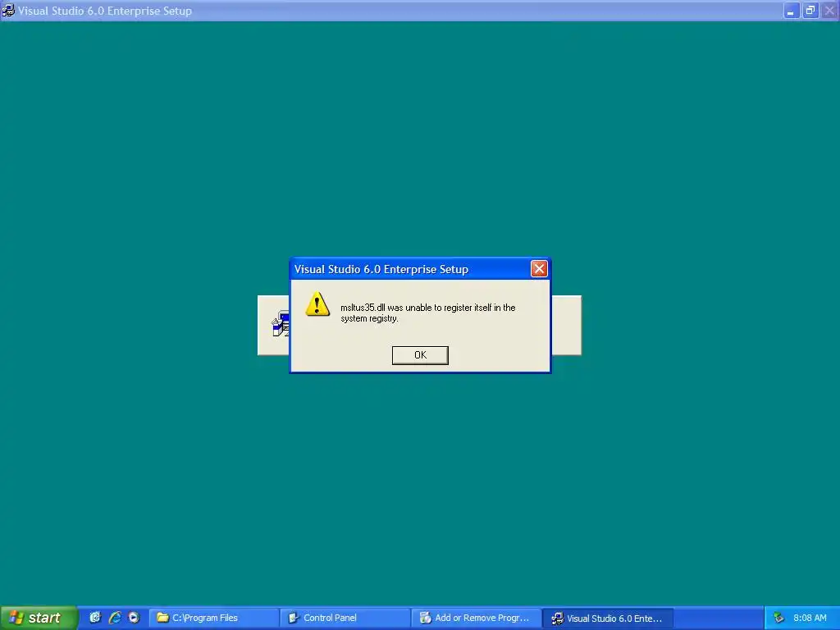
Task: Click the 8:08 AM clock
Action: click(810, 619)
